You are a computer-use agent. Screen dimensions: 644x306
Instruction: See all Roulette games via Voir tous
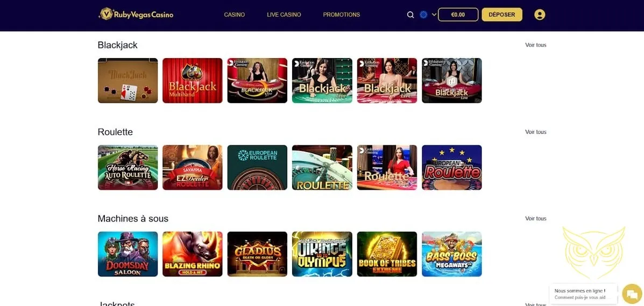[535, 132]
